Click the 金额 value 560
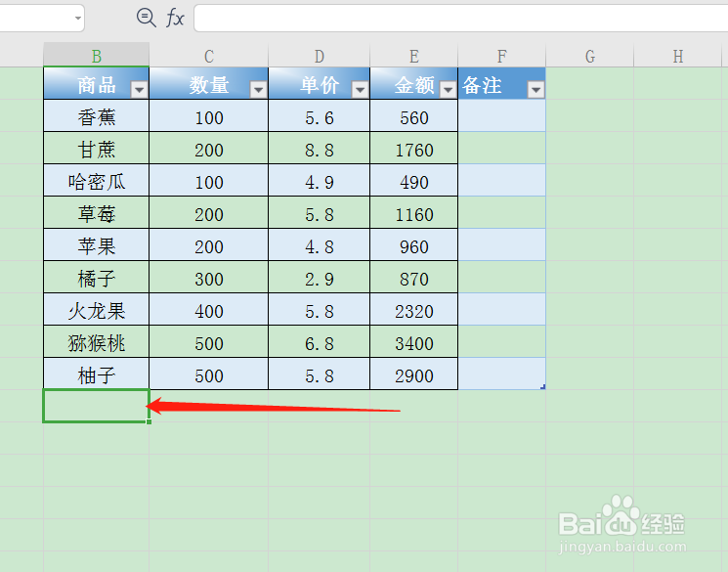Image resolution: width=728 pixels, height=572 pixels. pyautogui.click(x=413, y=115)
